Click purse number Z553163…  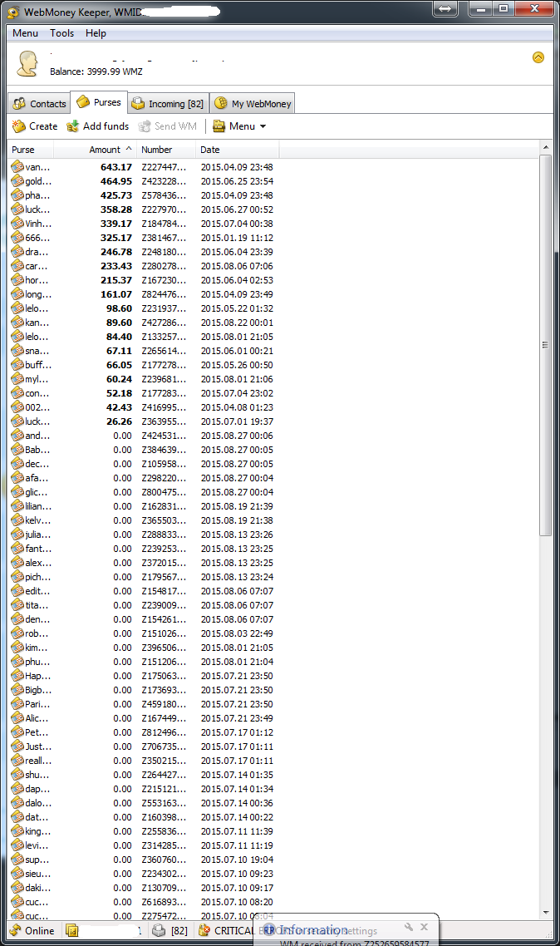coord(164,803)
